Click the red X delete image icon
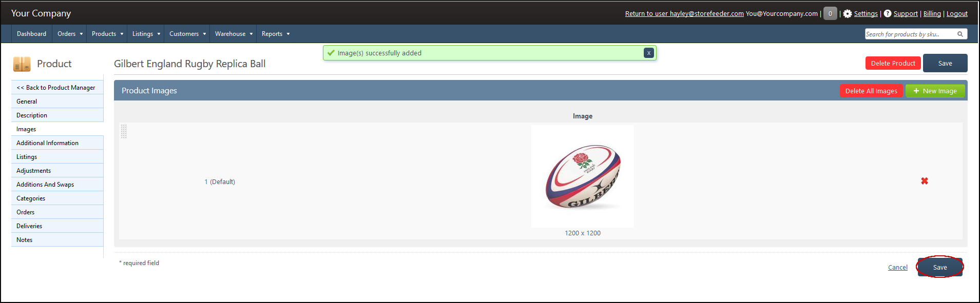 [x=925, y=181]
